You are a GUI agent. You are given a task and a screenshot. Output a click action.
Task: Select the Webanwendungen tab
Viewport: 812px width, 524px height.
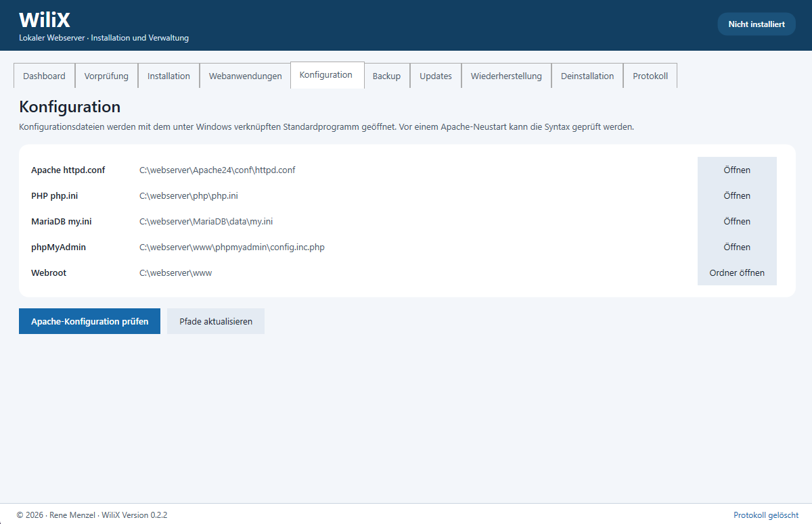click(245, 76)
